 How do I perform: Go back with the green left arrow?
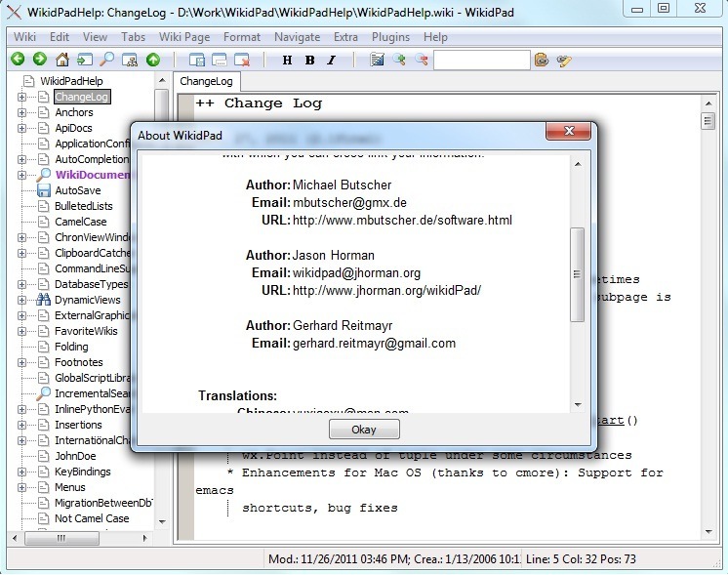click(19, 60)
